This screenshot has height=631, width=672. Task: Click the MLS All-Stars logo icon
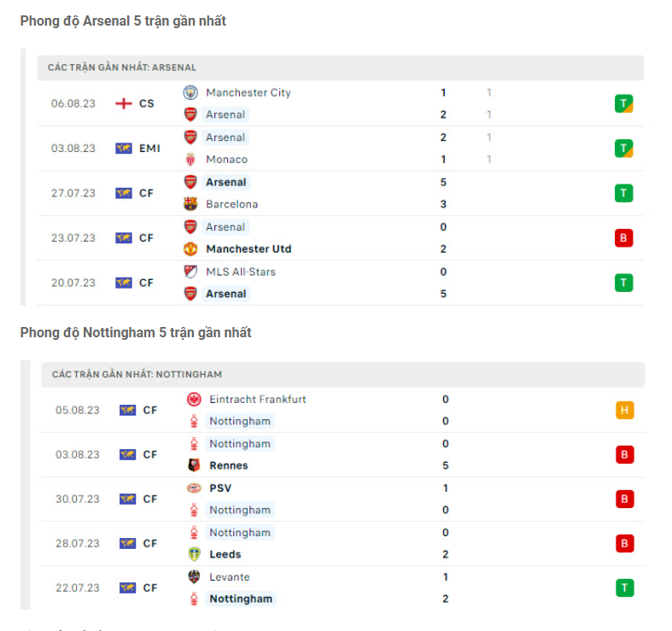190,272
